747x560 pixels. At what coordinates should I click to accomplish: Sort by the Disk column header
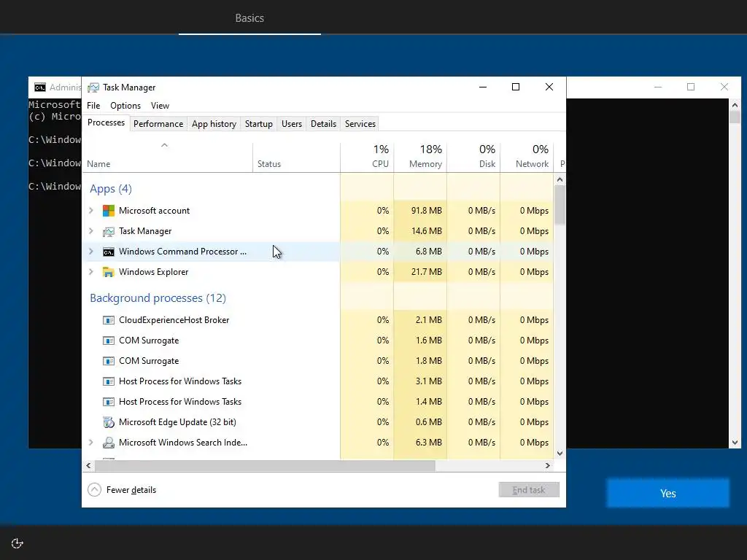tap(473, 157)
